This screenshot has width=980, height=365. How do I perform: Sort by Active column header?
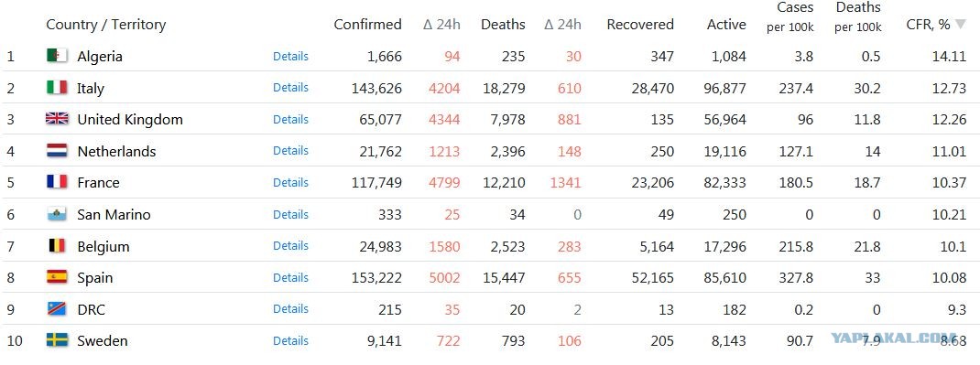point(726,25)
